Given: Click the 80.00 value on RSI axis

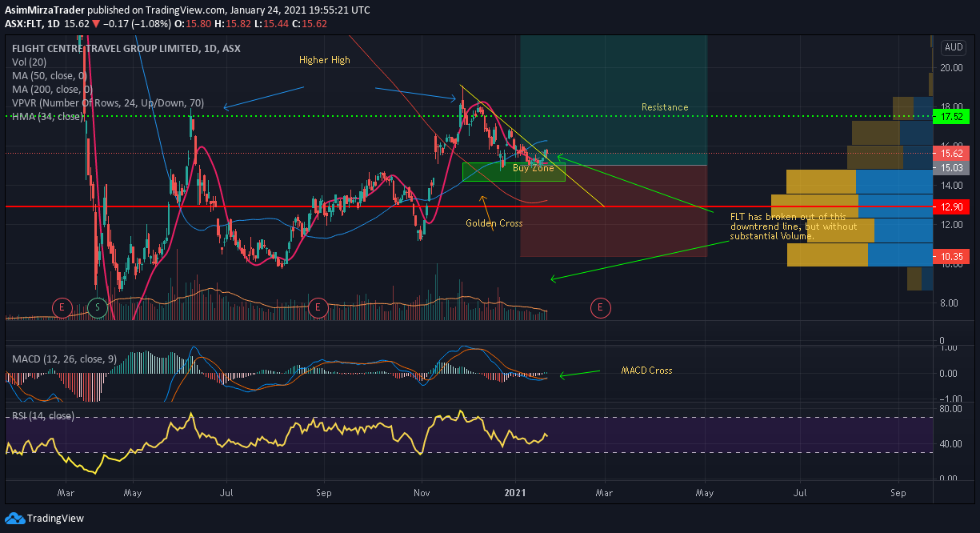Looking at the screenshot, I should click(x=951, y=408).
